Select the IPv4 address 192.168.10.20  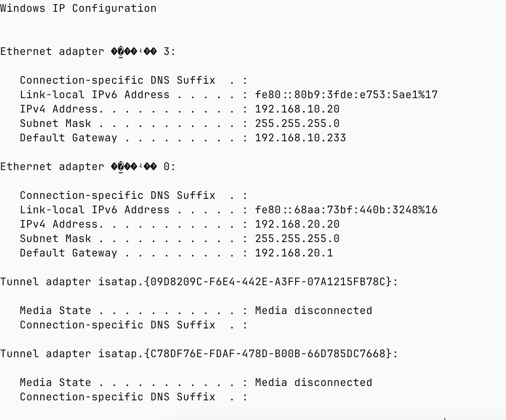click(x=297, y=109)
